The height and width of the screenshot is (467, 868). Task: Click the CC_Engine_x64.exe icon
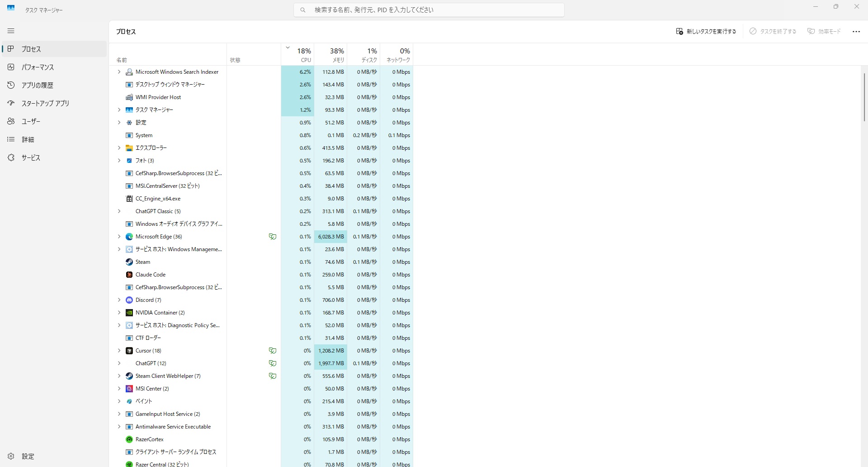[129, 199]
